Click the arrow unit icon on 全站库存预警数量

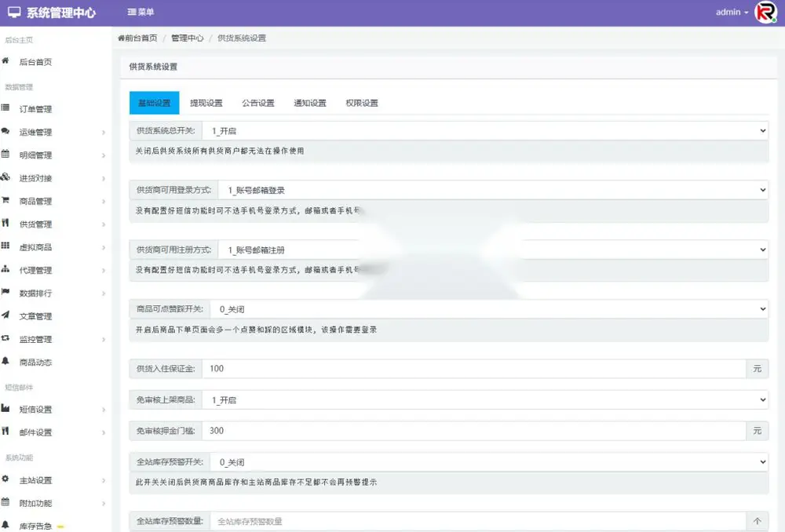[758, 522]
